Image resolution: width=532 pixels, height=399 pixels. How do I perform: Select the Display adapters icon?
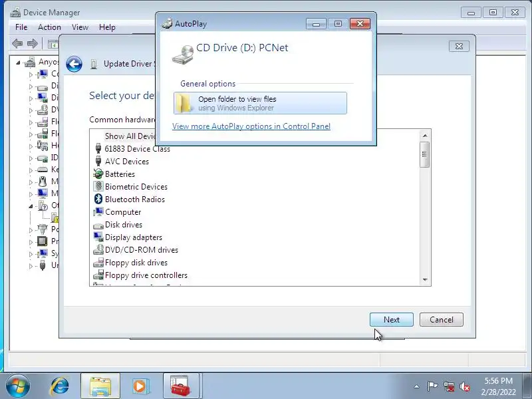[x=98, y=237]
